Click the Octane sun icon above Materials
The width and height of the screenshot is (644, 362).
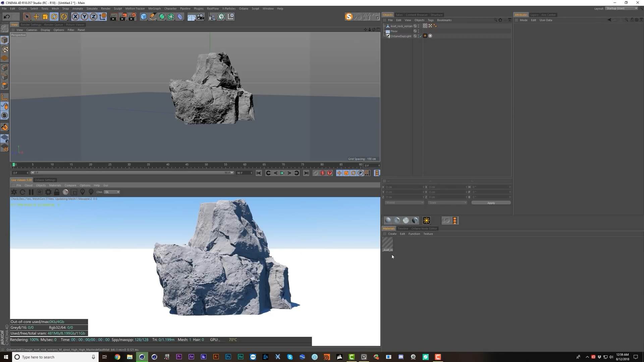coord(426,221)
